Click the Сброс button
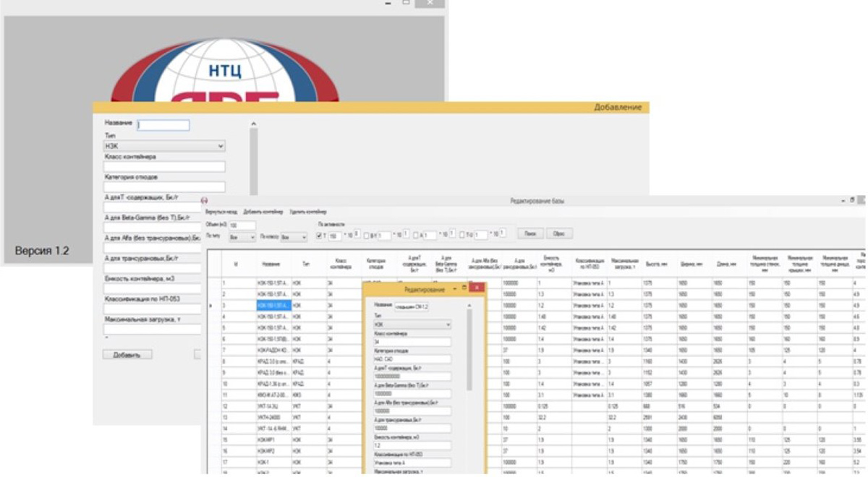The image size is (868, 477). 559,233
